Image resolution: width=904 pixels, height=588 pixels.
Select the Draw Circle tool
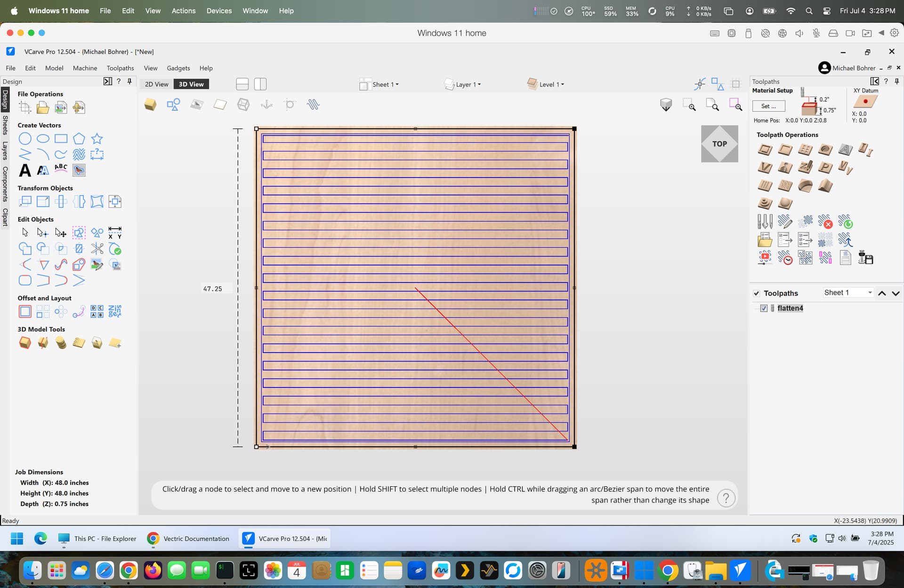tap(25, 139)
